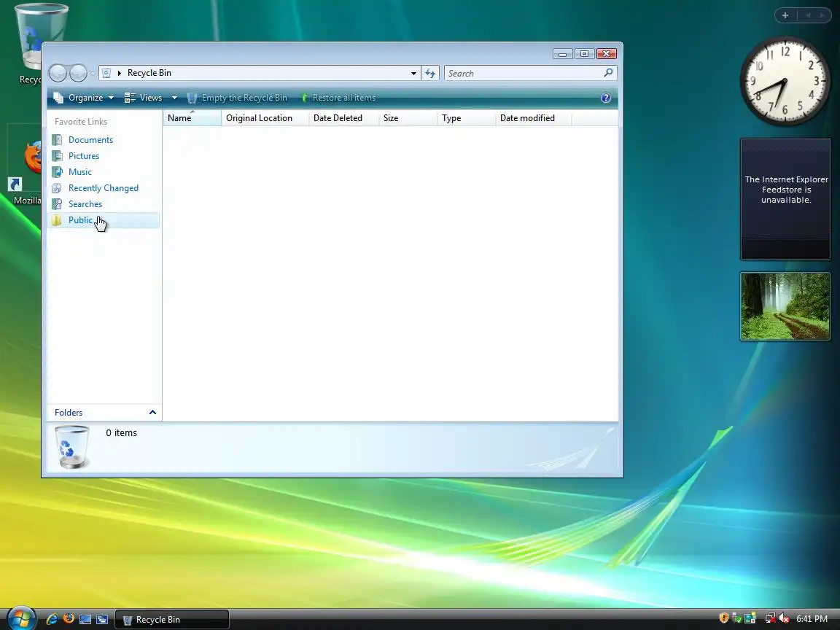Minimize the Recycle Bin window
The width and height of the screenshot is (840, 630).
pos(562,53)
